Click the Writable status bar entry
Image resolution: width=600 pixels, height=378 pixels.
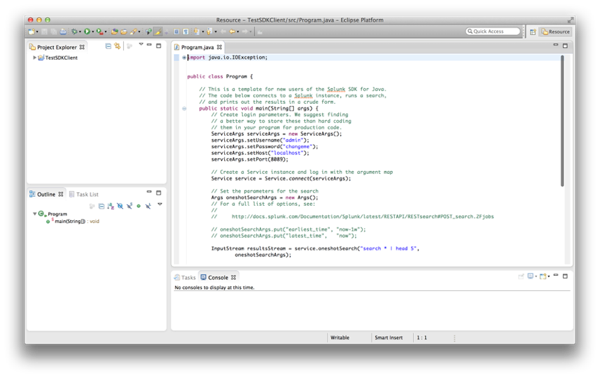click(340, 337)
